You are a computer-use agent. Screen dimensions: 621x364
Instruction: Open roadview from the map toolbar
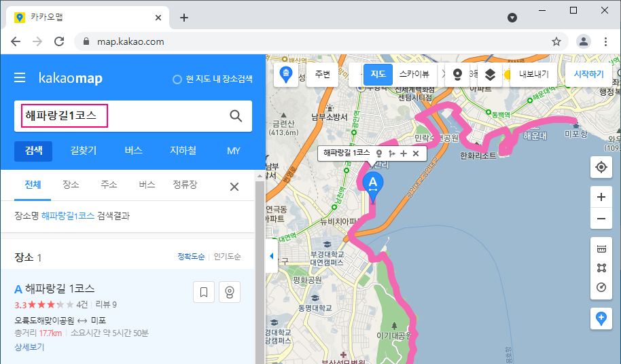pyautogui.click(x=457, y=75)
